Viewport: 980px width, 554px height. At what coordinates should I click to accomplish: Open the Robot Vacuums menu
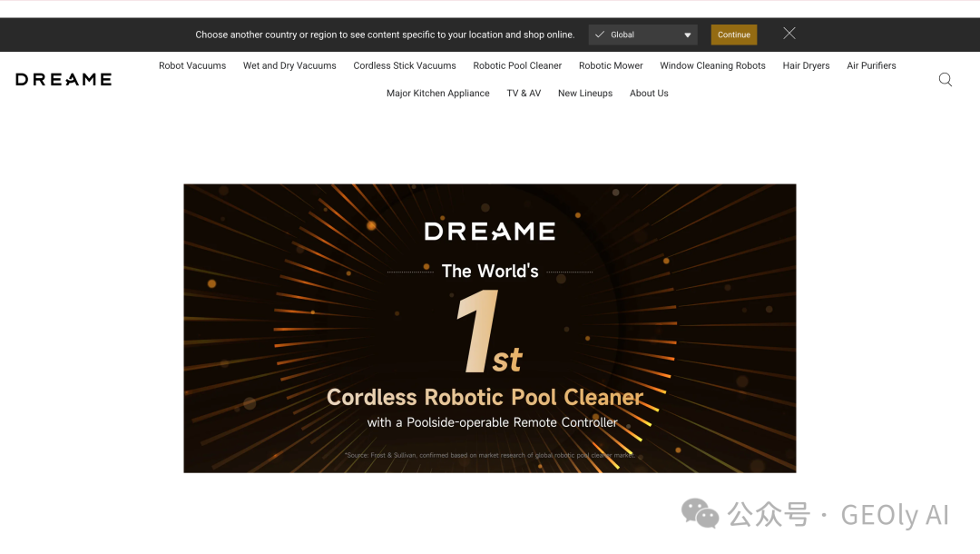[x=192, y=65]
